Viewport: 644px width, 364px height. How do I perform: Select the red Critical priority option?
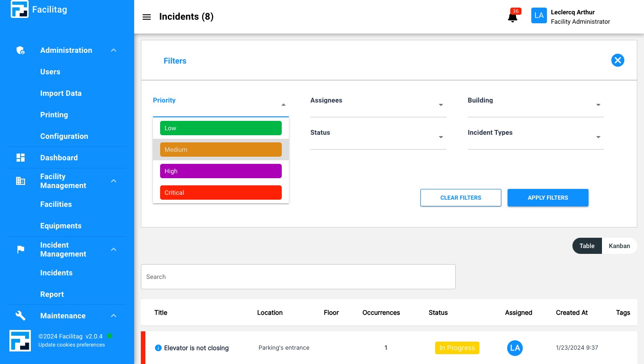[221, 193]
